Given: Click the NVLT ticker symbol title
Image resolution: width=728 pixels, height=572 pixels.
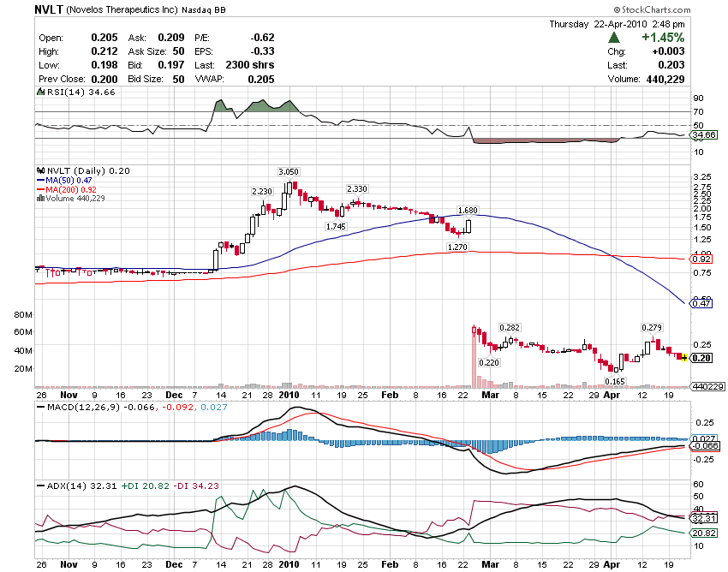Looking at the screenshot, I should pos(49,9).
